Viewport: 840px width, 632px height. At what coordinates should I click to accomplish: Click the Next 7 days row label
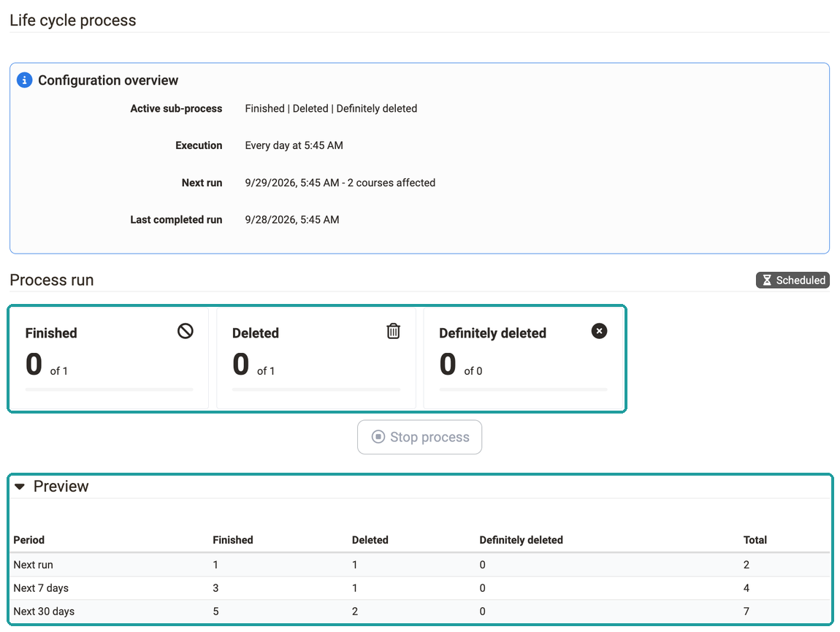click(41, 588)
